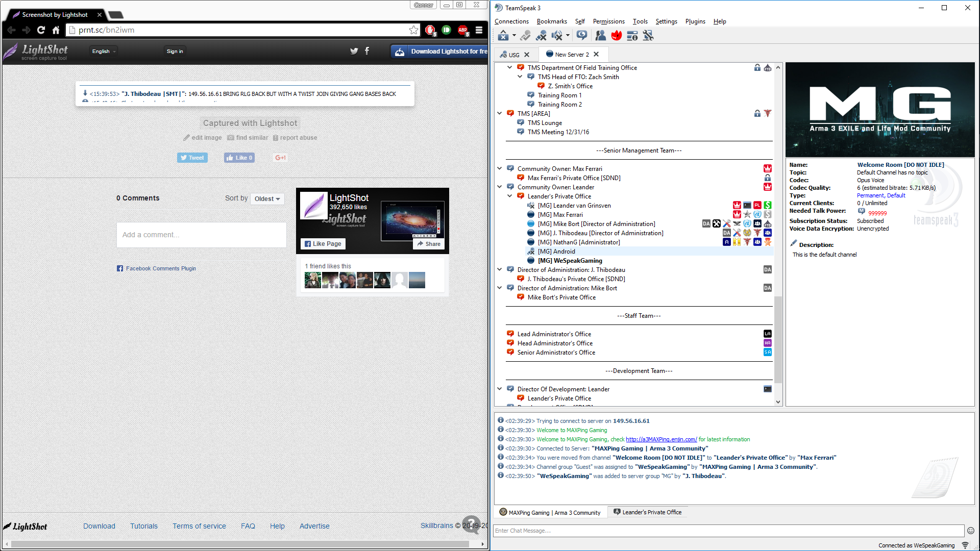This screenshot has height=551, width=980.
Task: Switch to Leander's Private Office chat tab
Action: point(647,512)
